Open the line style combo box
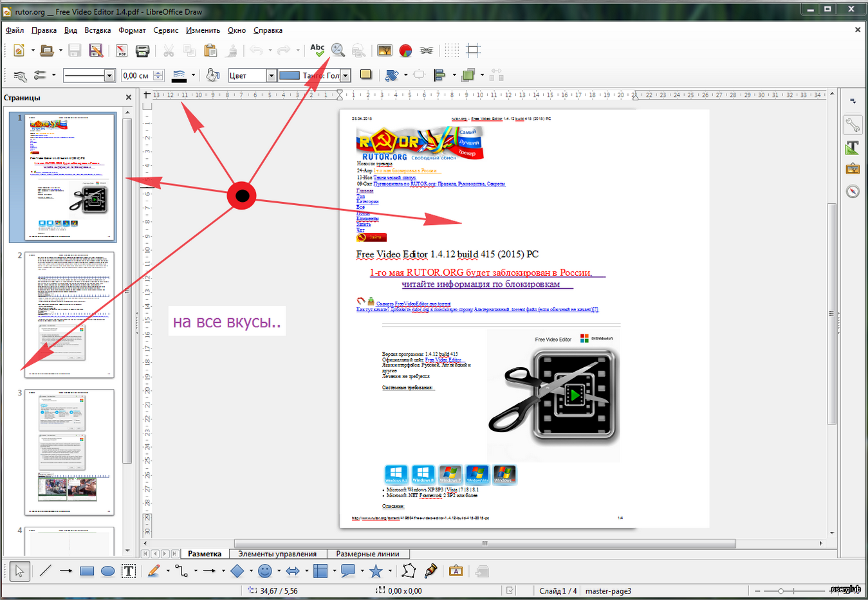Image resolution: width=868 pixels, height=600 pixels. click(x=89, y=75)
